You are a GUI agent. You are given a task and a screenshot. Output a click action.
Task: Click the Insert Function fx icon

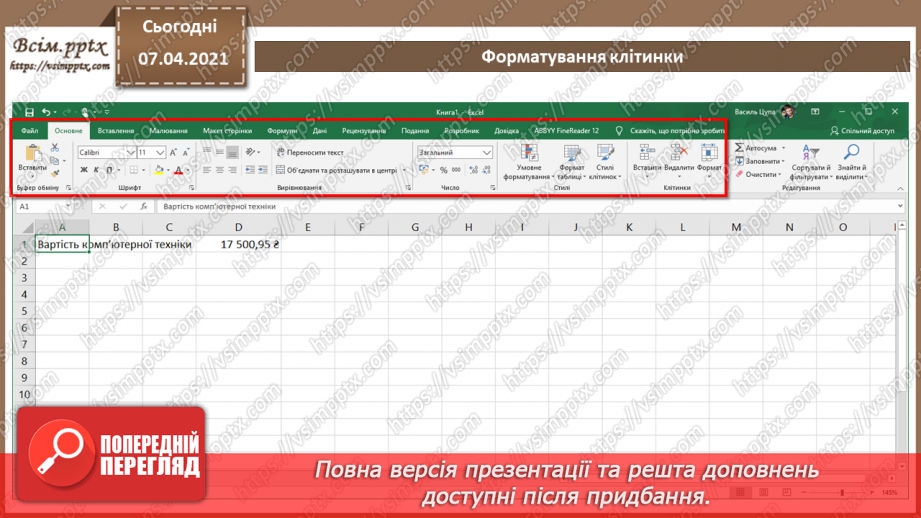click(144, 207)
